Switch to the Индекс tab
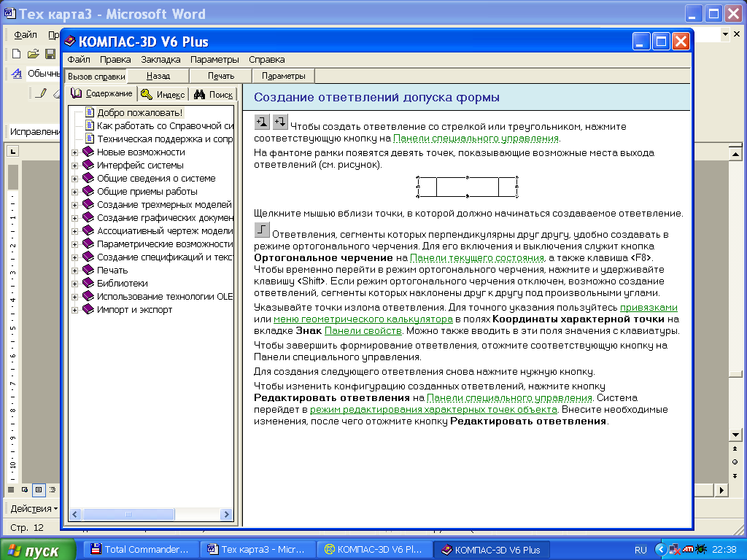Screen dimensions: 747x560 (x=163, y=95)
